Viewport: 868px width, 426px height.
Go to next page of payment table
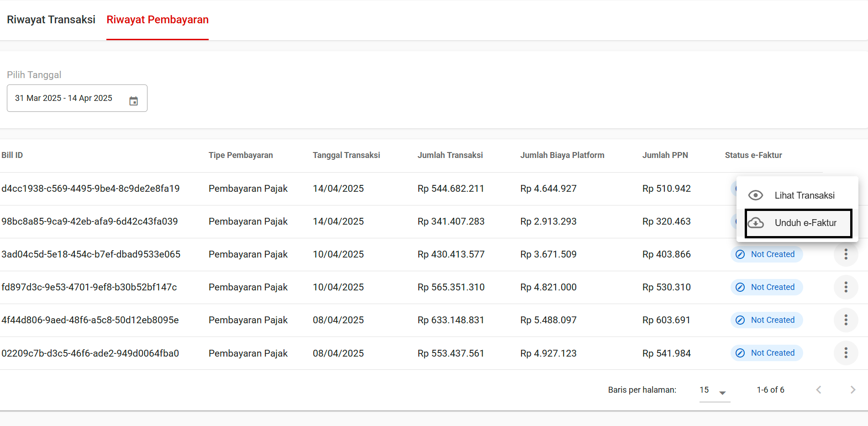852,389
